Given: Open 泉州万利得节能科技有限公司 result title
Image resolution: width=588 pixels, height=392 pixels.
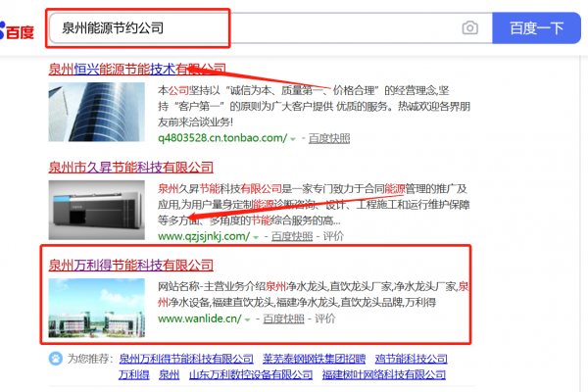Looking at the screenshot, I should click(x=131, y=266).
